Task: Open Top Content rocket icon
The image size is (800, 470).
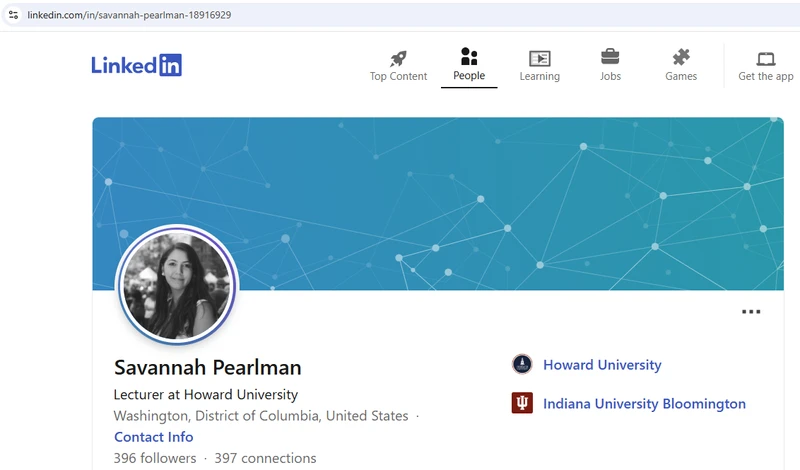Action: click(x=398, y=59)
